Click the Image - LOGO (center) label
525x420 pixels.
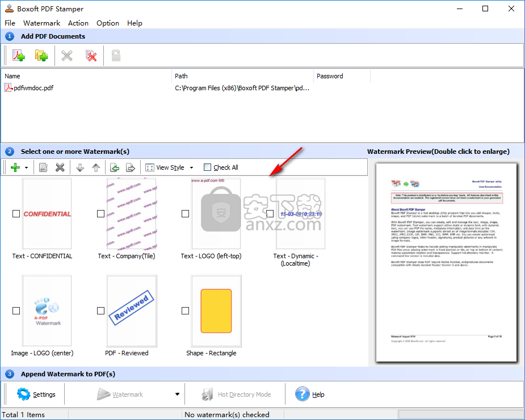click(x=42, y=353)
